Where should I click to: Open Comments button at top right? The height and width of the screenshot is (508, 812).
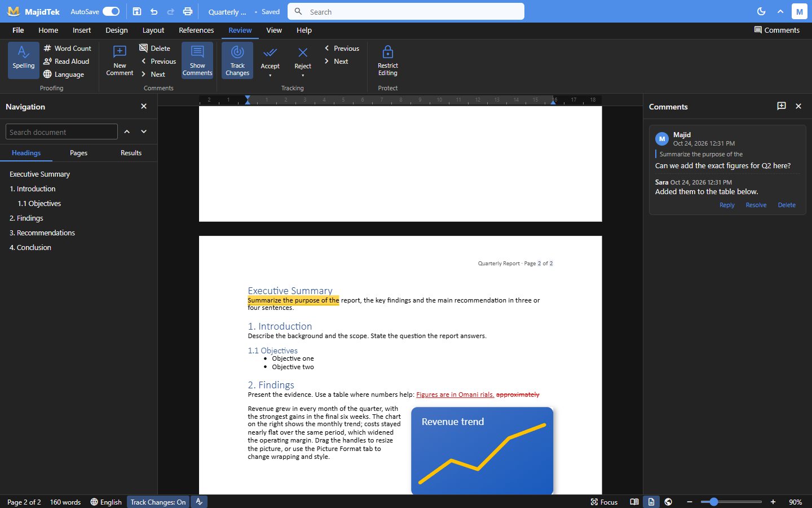pos(777,30)
